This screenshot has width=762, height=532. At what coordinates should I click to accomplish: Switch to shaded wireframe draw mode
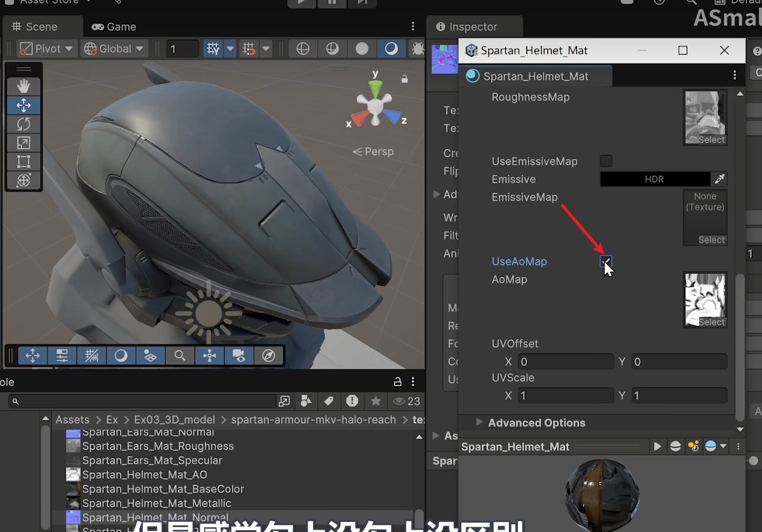[333, 49]
